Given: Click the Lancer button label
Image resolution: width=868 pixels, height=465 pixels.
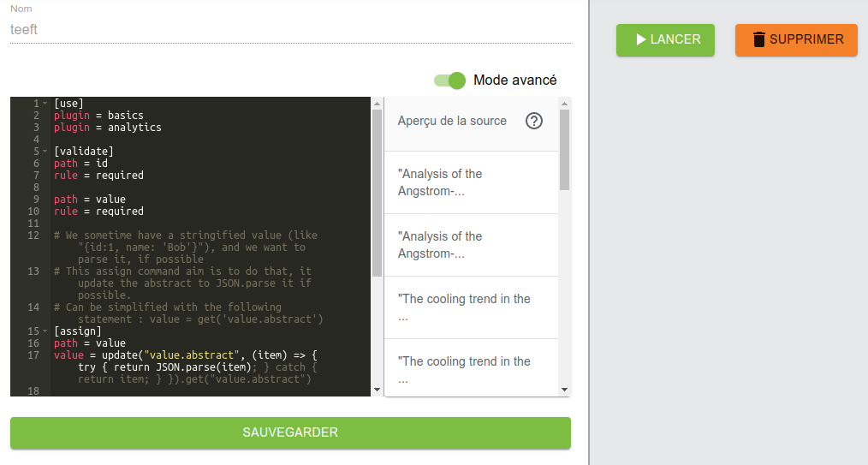Looking at the screenshot, I should pos(675,39).
